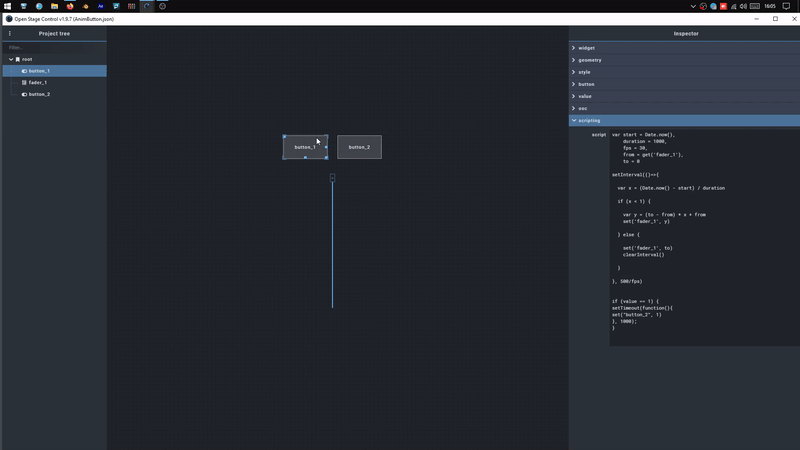Expand the geometry inspector category
Viewport: 800px width, 450px height.
click(684, 60)
